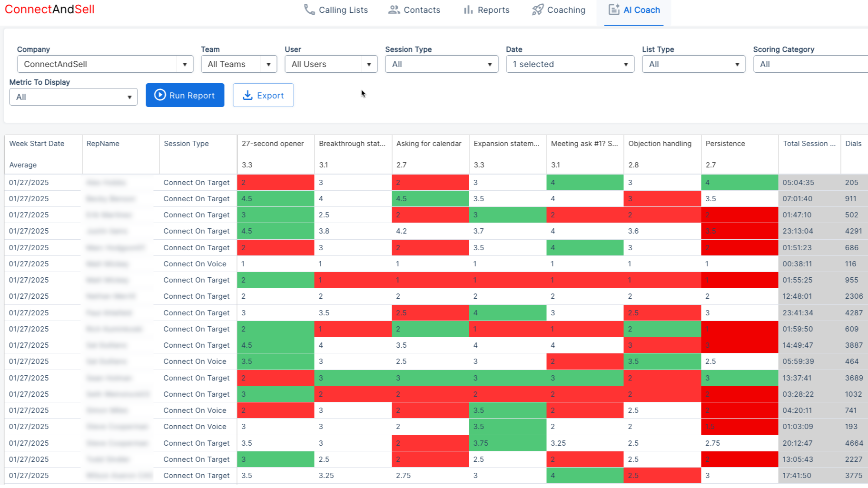Click the download icon in Export
This screenshot has height=488, width=868.
247,95
